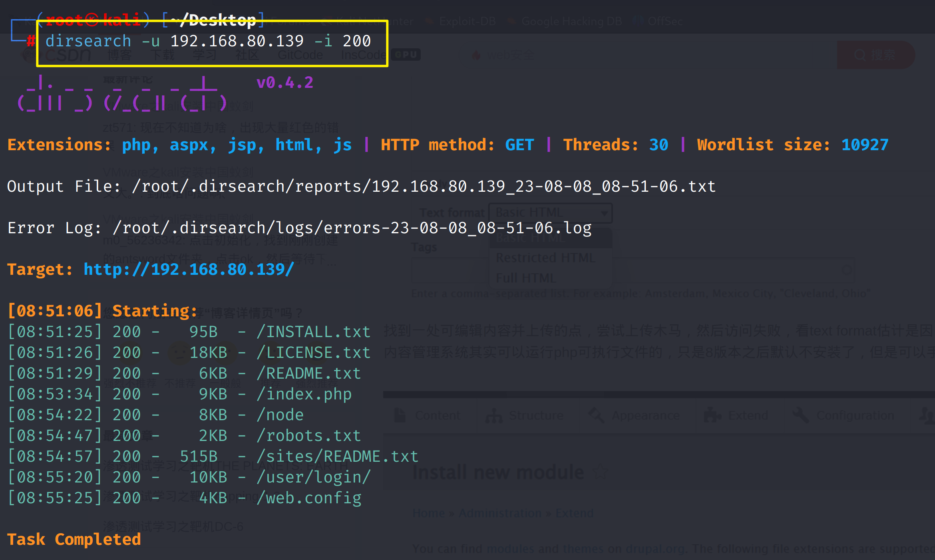Open Content tab in Drupal toolbar
Image resolution: width=935 pixels, height=560 pixels.
[428, 415]
